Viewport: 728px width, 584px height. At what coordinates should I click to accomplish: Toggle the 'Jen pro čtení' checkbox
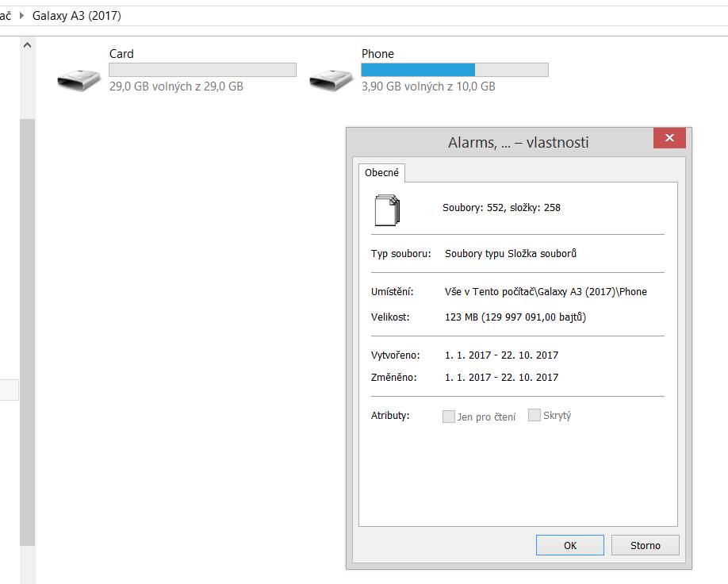pyautogui.click(x=449, y=417)
